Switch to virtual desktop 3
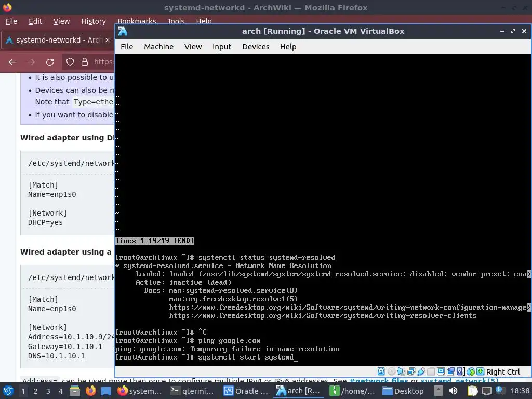The height and width of the screenshot is (399, 532). point(48,391)
